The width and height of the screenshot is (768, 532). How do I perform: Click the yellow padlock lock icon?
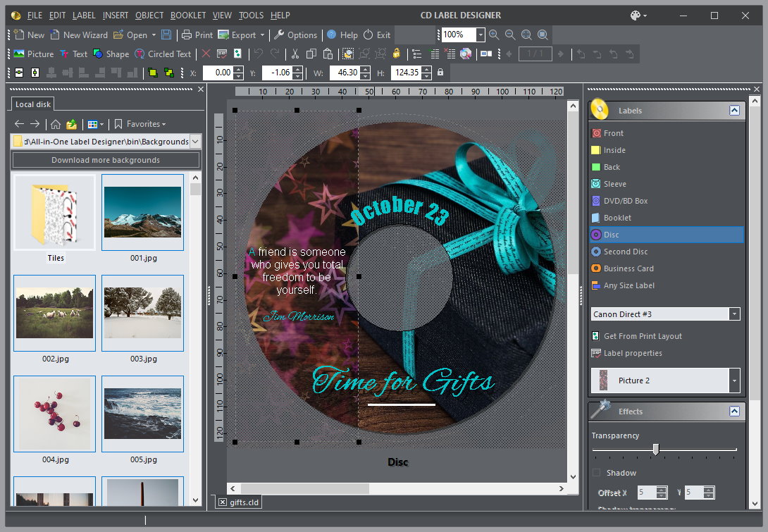397,54
